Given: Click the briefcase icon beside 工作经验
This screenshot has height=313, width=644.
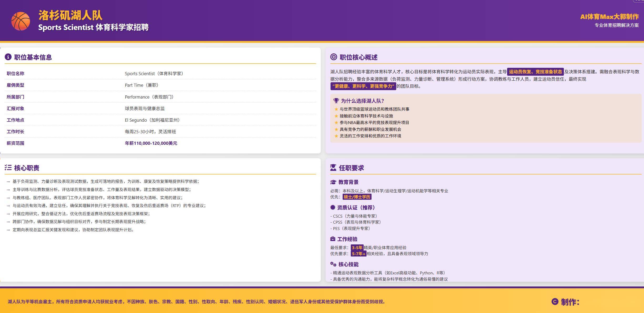Looking at the screenshot, I should (x=333, y=239).
